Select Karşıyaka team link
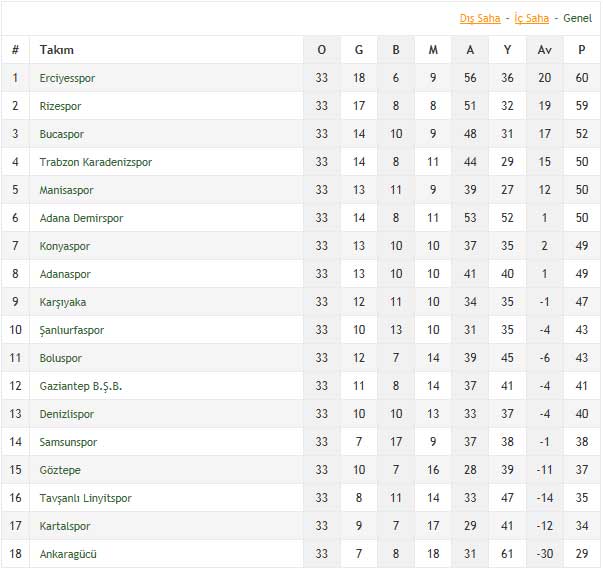Image resolution: width=603 pixels, height=568 pixels. tap(63, 302)
